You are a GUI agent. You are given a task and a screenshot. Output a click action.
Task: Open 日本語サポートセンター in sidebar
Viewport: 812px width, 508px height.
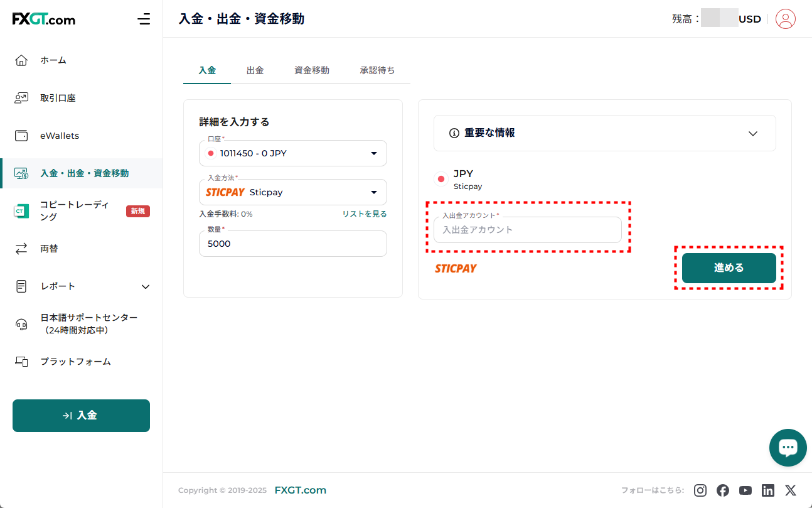(88, 324)
